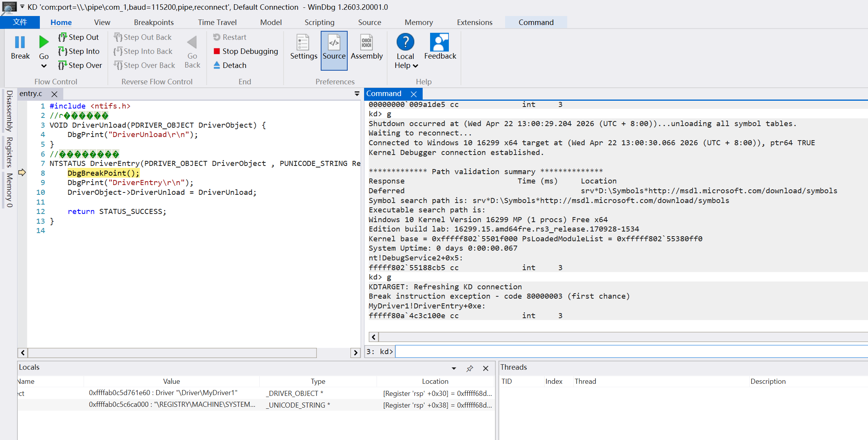
Task: Click the Step Over icon
Action: tap(63, 65)
